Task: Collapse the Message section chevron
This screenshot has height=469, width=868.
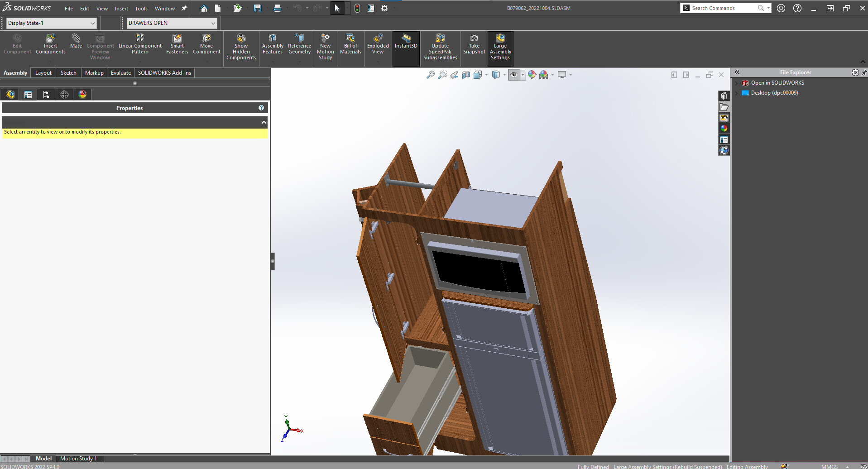Action: tap(264, 122)
